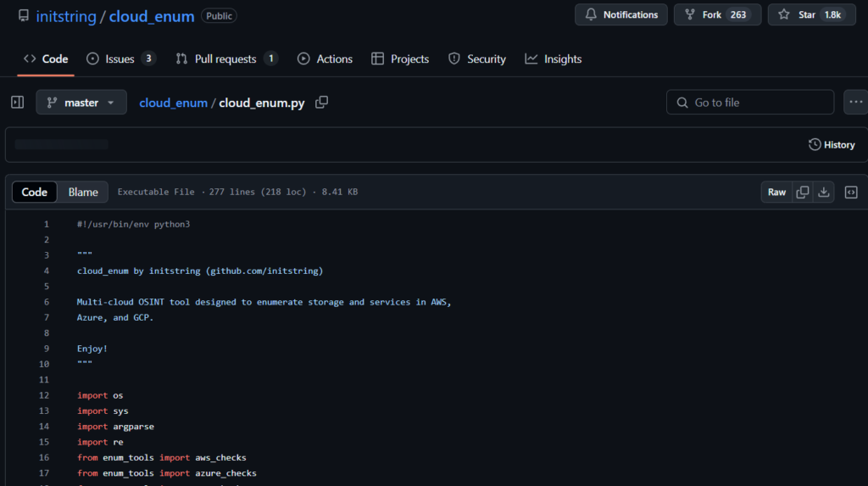Click line number 4
Viewport: 868px width, 486px height.
coord(47,271)
